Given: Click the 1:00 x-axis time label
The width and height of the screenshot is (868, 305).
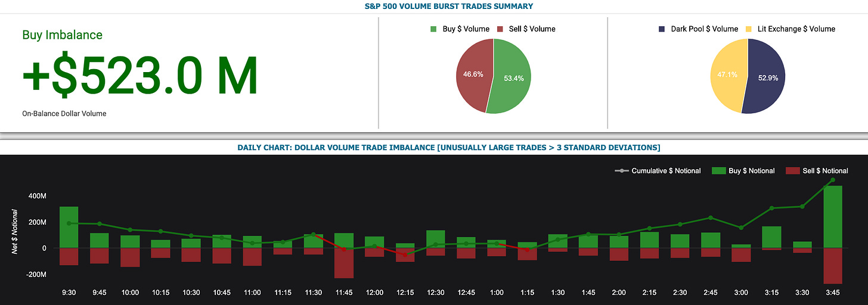Looking at the screenshot, I should pos(497,292).
